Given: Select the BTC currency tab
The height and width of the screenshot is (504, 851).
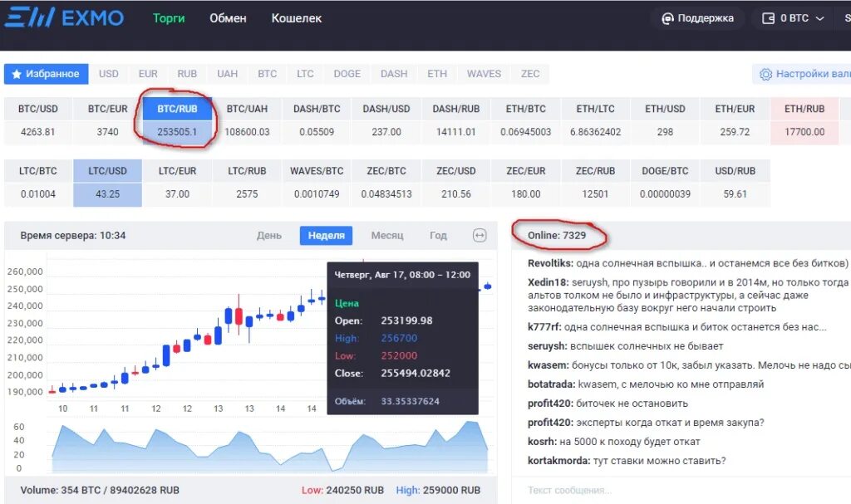Looking at the screenshot, I should tap(267, 74).
